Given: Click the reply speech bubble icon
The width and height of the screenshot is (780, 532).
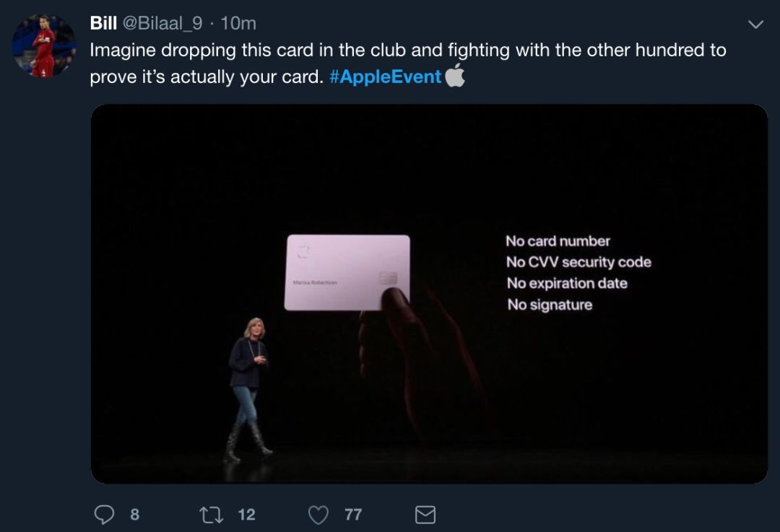Looking at the screenshot, I should coord(104,515).
